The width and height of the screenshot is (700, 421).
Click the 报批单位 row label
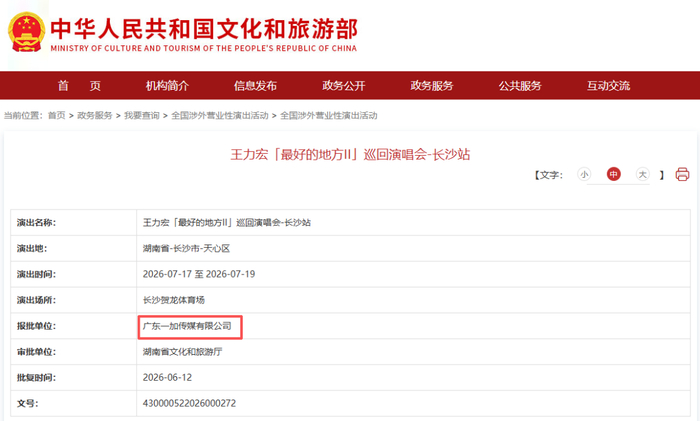pyautogui.click(x=36, y=326)
